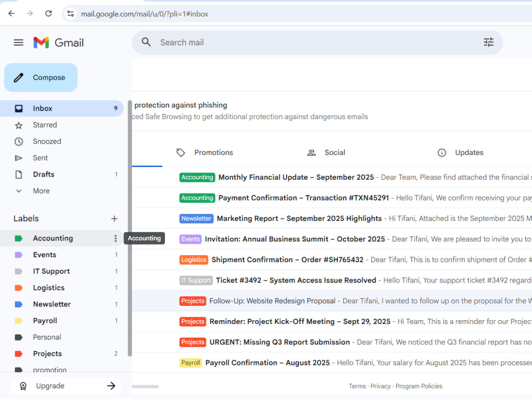
Task: Click the arrow next to Upgrade
Action: click(111, 386)
